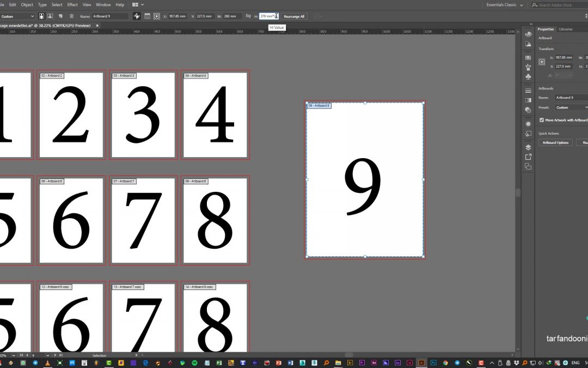Click the Delete Artboard trash icon
The width and height of the screenshot is (588, 368).
pyautogui.click(x=70, y=16)
